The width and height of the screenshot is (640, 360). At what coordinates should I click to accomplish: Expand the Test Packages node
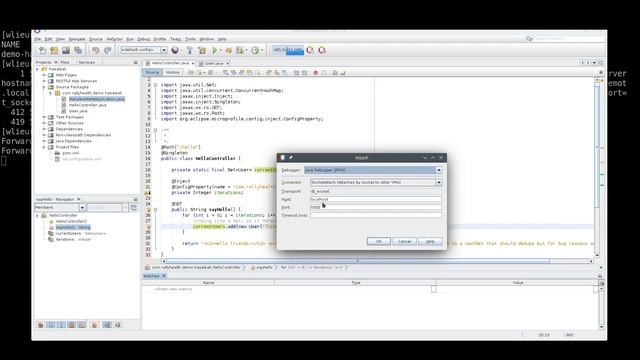coord(44,117)
